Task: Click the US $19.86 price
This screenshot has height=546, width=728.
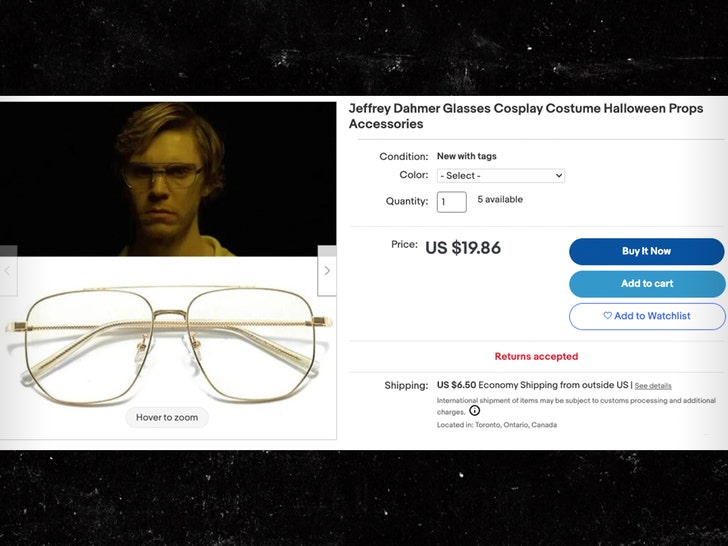Action: tap(463, 248)
